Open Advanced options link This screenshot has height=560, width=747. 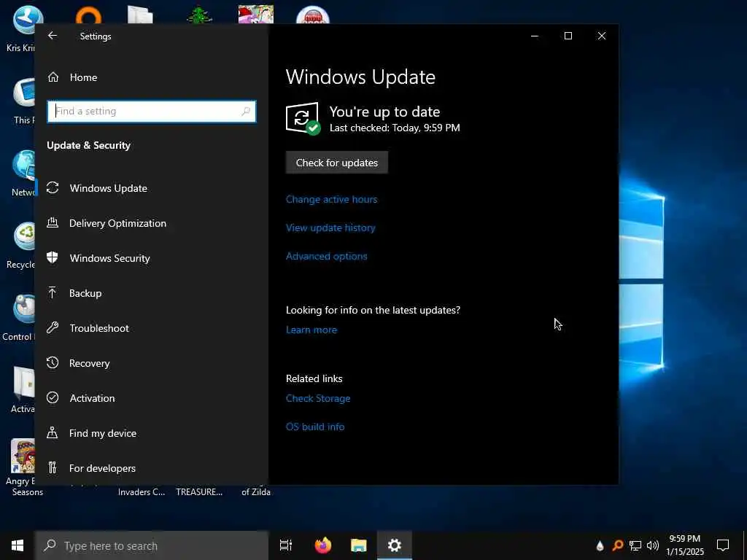(x=327, y=256)
